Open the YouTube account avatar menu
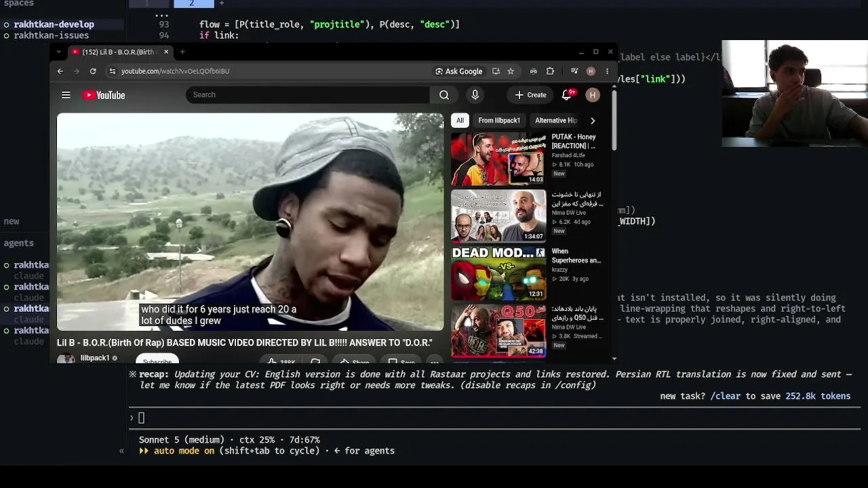The height and width of the screenshot is (488, 868). coord(593,95)
